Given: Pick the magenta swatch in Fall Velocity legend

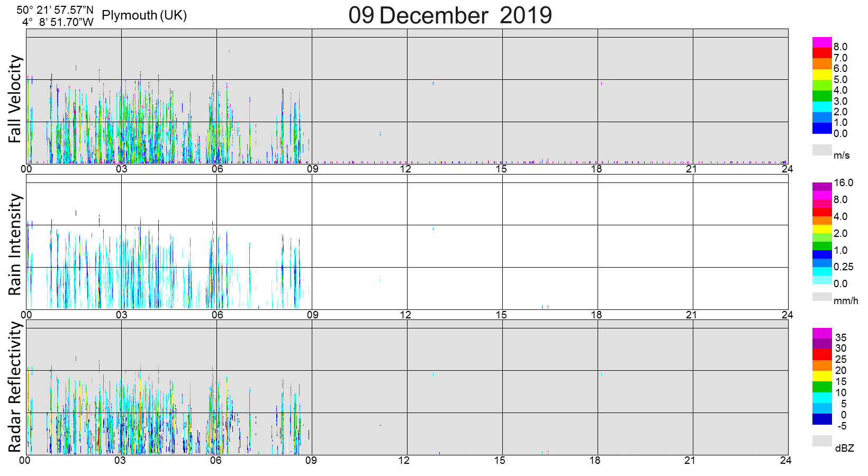Looking at the screenshot, I should 822,42.
